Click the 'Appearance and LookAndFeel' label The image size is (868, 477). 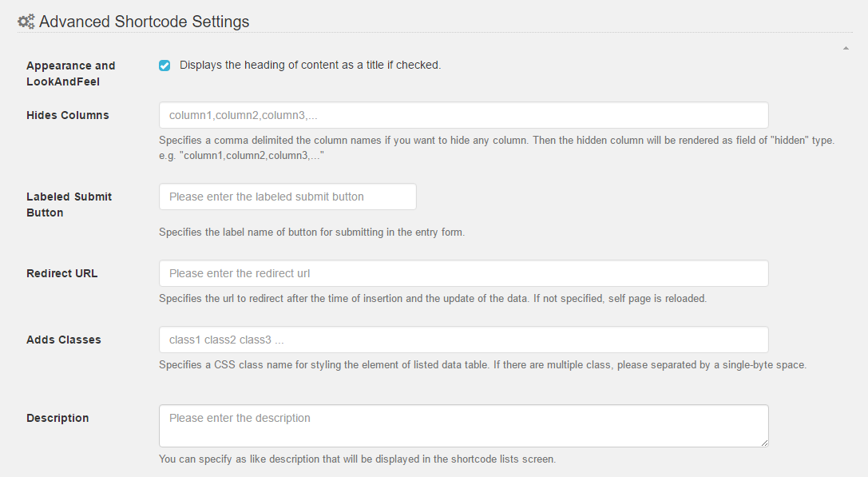(70, 74)
